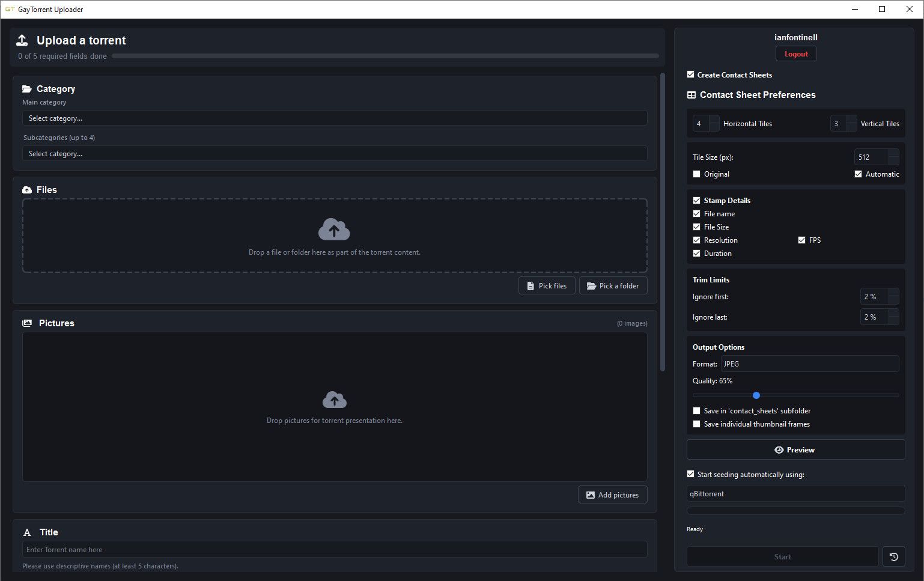Enable Original tile size checkbox
The height and width of the screenshot is (581, 924).
697,174
